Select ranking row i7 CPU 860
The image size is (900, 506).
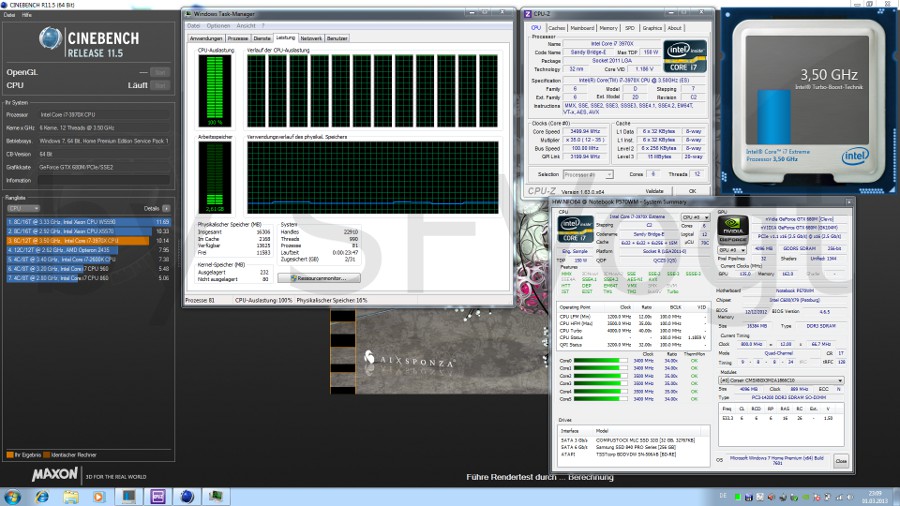click(x=88, y=278)
